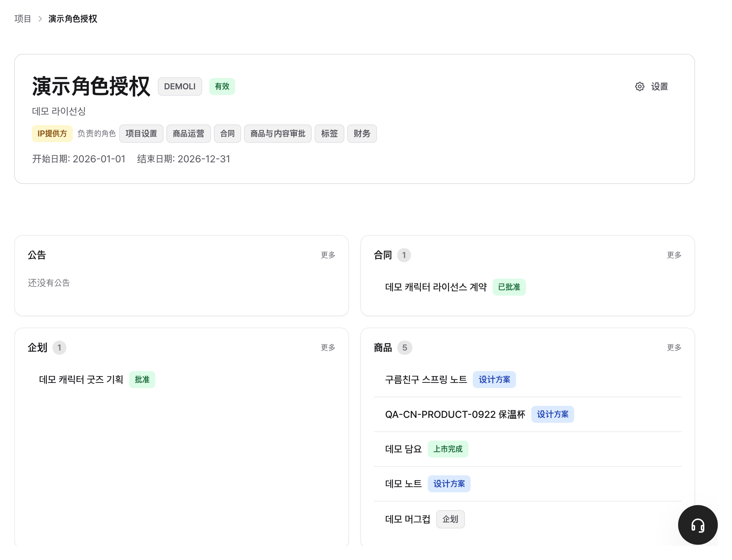Click the 商品运营 role tag
This screenshot has height=560, width=732.
point(188,134)
